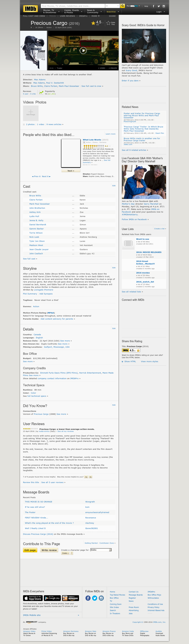Click the Garry Marshall Q&A photo

tap(144, 182)
